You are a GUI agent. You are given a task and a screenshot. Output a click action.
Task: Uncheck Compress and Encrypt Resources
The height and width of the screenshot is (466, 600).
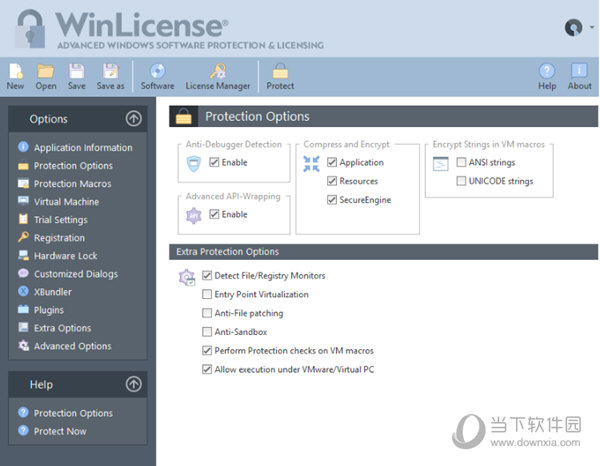click(332, 181)
